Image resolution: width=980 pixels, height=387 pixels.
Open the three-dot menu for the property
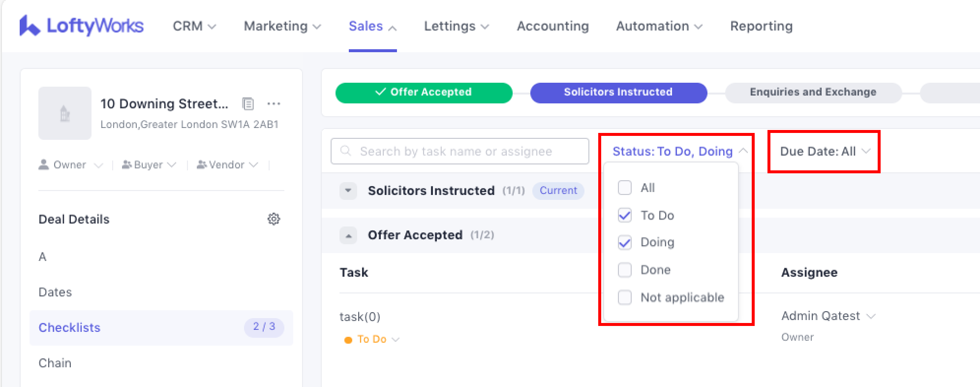[x=274, y=104]
